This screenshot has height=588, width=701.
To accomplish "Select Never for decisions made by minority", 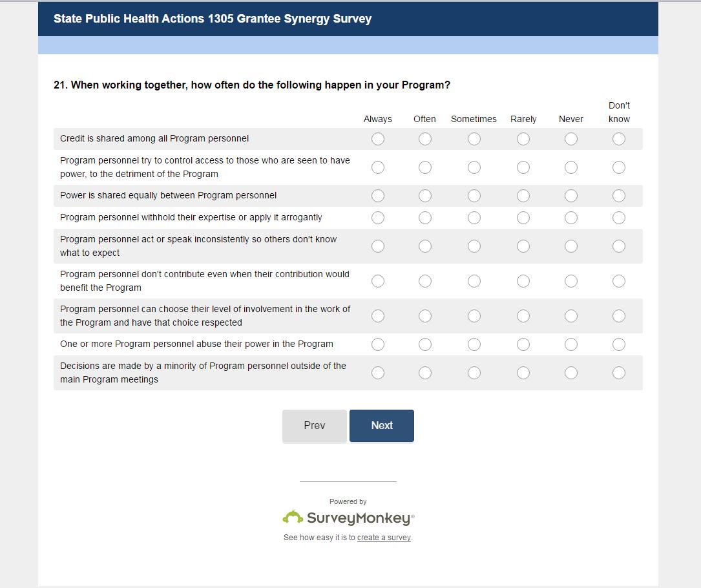I will 571,373.
